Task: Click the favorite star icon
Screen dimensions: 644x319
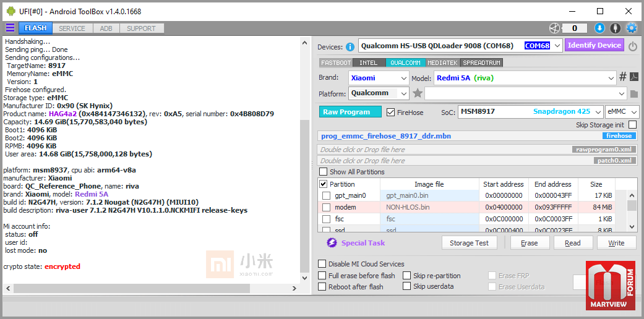Action: click(x=418, y=93)
